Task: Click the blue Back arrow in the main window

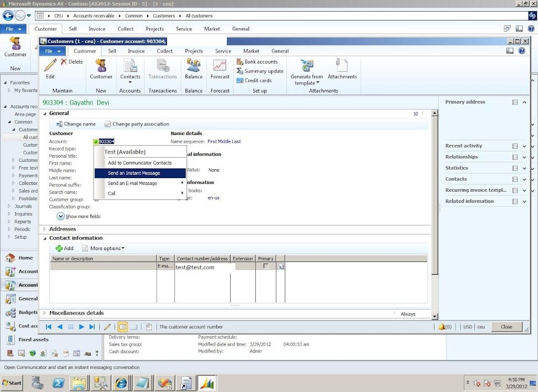Action: click(x=8, y=15)
